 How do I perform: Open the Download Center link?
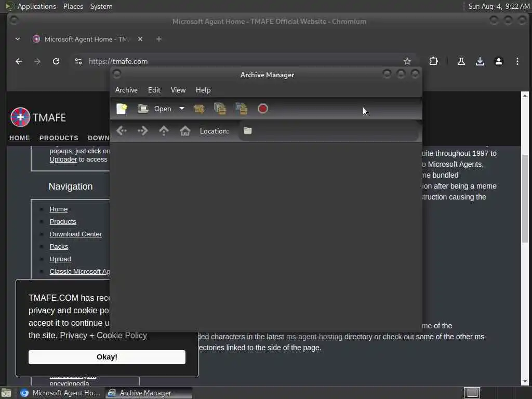pos(75,234)
